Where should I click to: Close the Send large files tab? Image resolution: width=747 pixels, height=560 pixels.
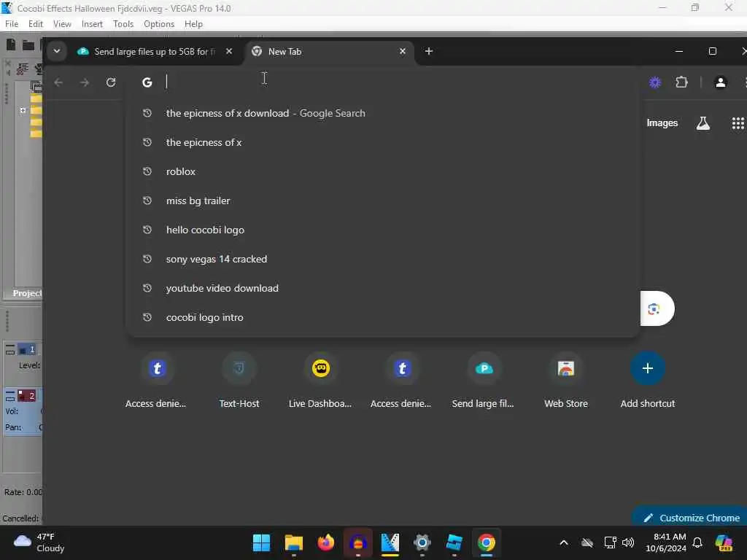[x=228, y=51]
